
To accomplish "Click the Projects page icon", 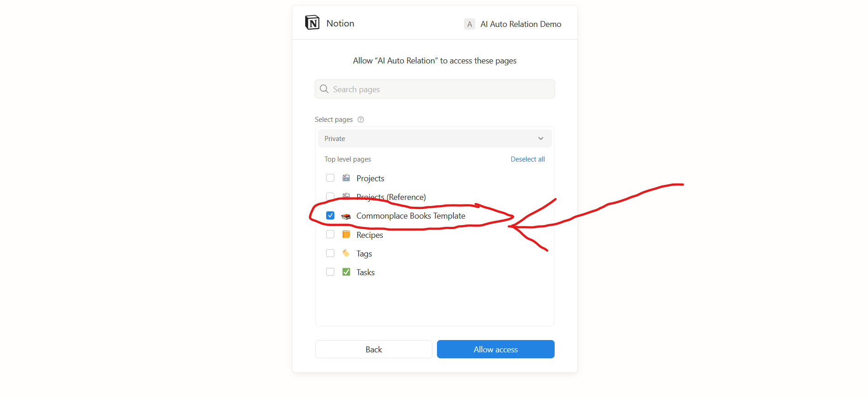I will pos(346,178).
